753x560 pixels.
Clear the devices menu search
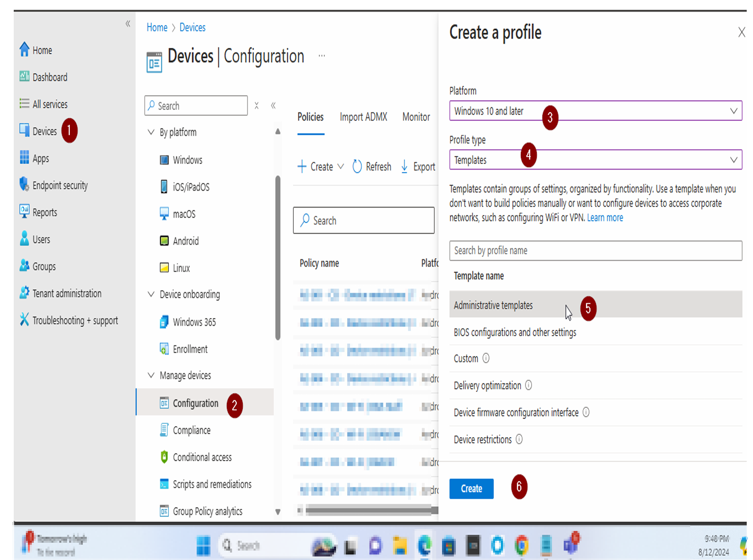(x=256, y=106)
